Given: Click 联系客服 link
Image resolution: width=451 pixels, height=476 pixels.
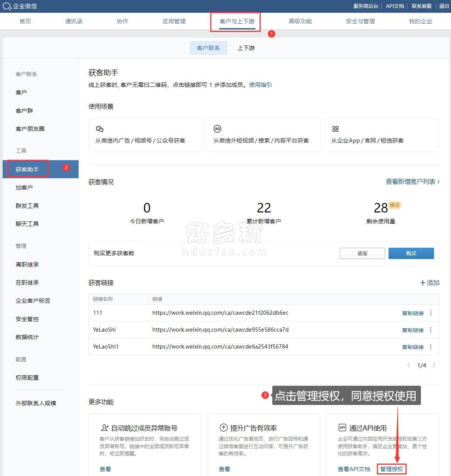Looking at the screenshot, I should click(x=422, y=6).
